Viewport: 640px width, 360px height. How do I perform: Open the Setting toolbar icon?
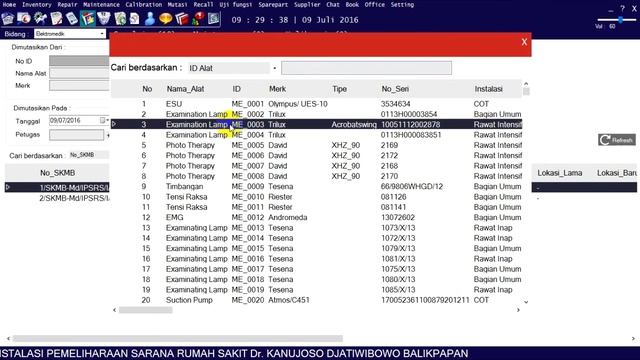tap(213, 19)
